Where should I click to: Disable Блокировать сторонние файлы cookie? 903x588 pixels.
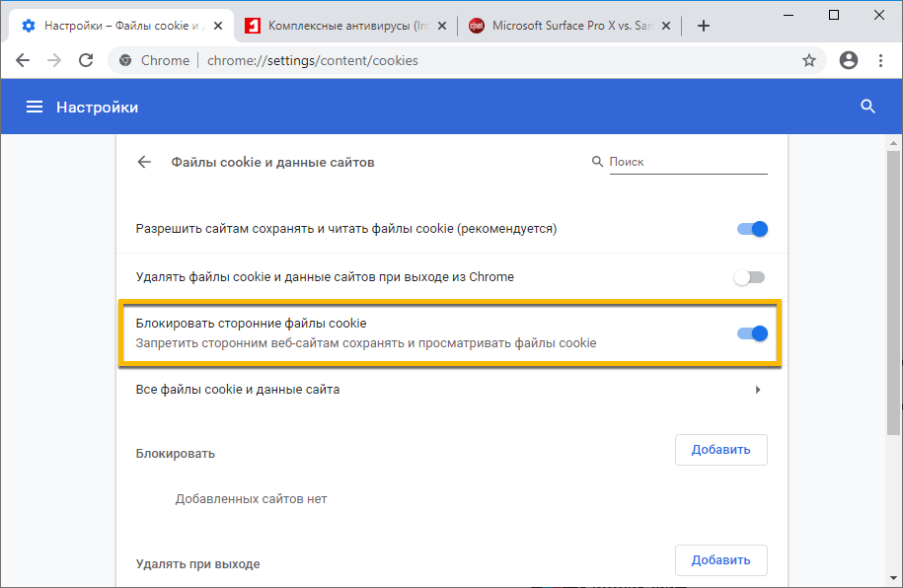tap(752, 333)
